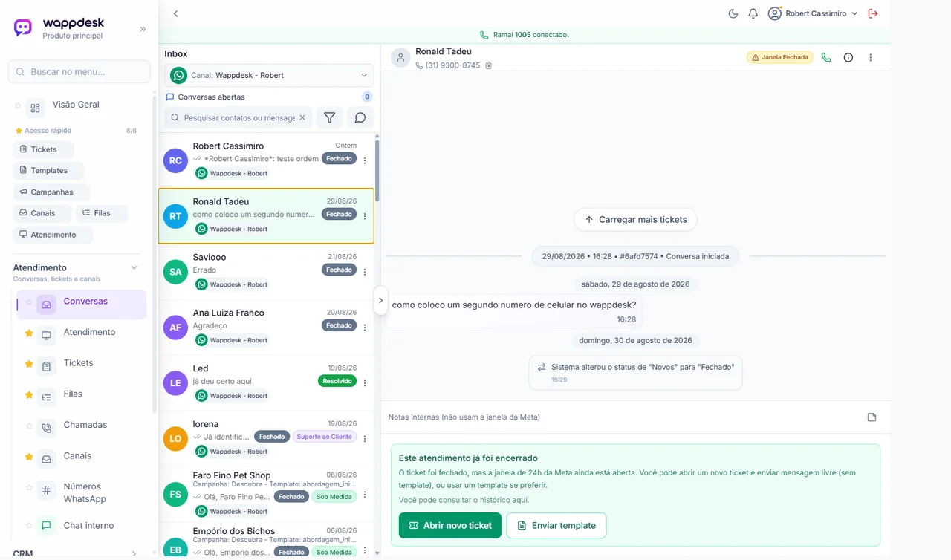Viewport: 951px width, 560px height.
Task: Start a new conversation bubble icon
Action: click(x=360, y=117)
